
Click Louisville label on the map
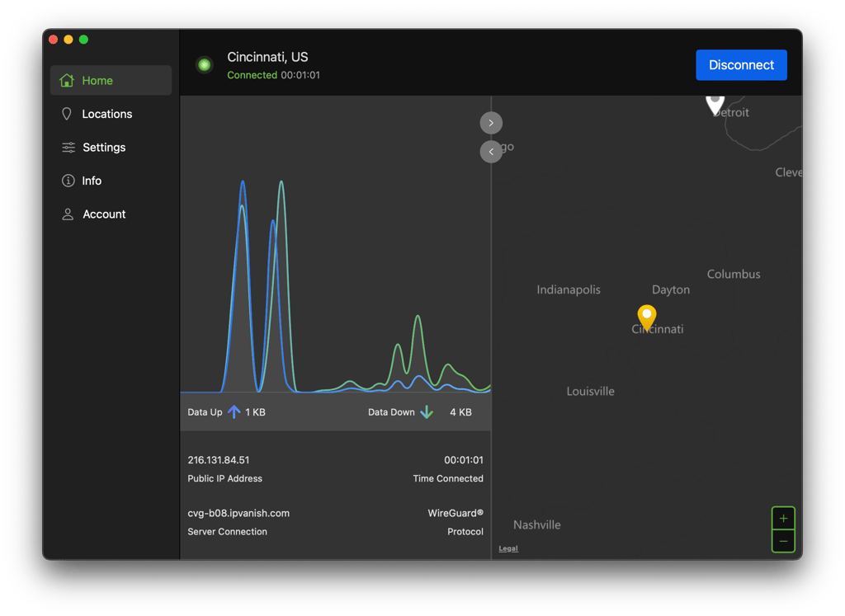[590, 392]
